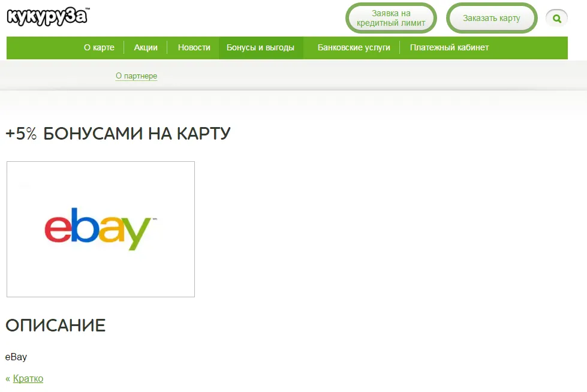The width and height of the screenshot is (587, 392).
Task: Click the eBay logo image
Action: [101, 229]
